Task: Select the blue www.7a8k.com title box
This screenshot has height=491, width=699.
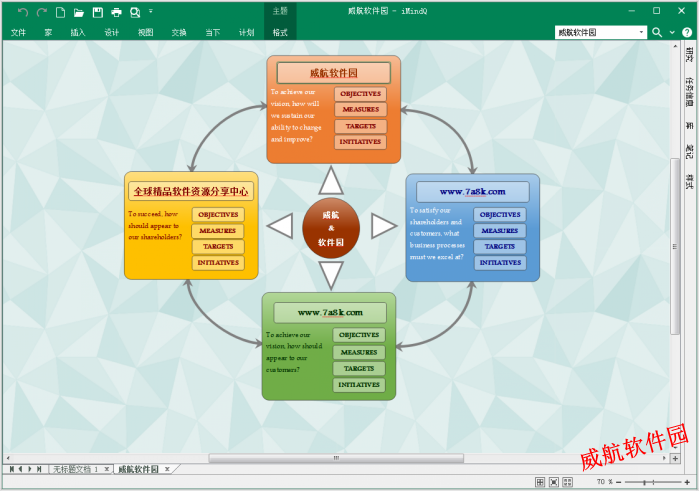Action: pos(473,192)
